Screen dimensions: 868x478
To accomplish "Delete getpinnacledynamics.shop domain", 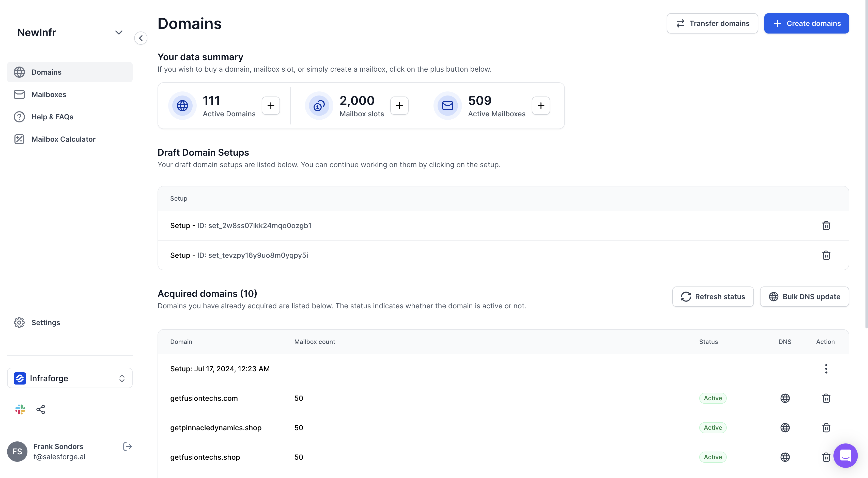I will tap(826, 427).
